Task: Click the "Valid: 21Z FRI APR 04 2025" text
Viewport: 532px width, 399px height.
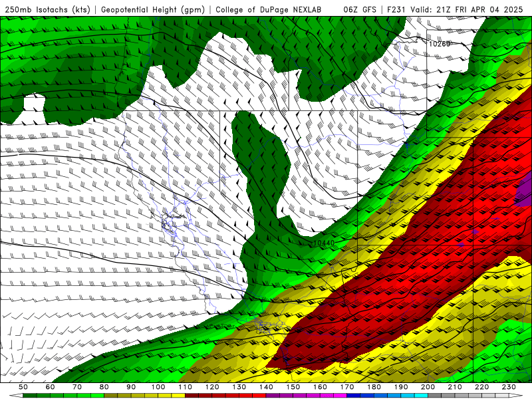Action: 467,10
